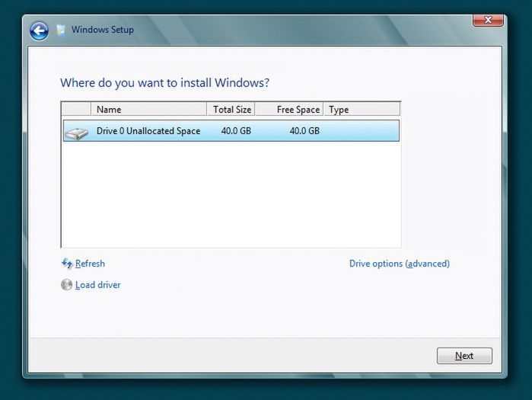Sort by the Name column header
The height and width of the screenshot is (400, 532).
(149, 110)
